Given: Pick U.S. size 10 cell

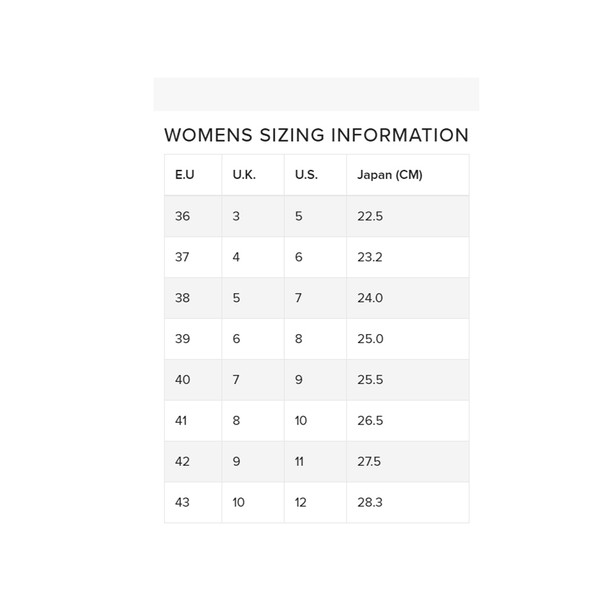Looking at the screenshot, I should click(301, 421).
